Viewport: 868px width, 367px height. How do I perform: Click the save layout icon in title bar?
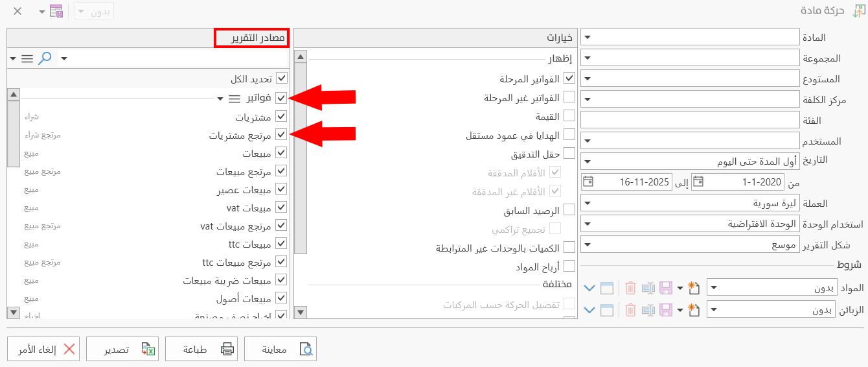point(56,12)
